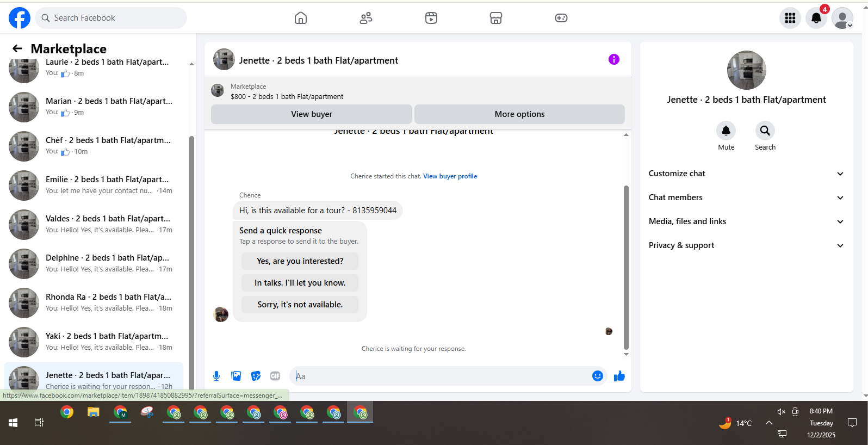Click the back arrow next to Marketplace
868x445 pixels.
[x=17, y=48]
